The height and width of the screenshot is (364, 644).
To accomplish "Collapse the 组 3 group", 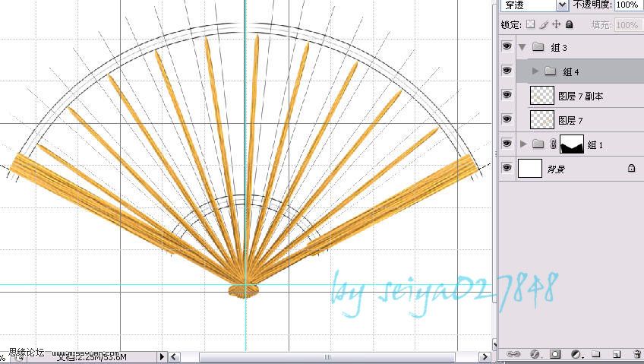I will [x=522, y=47].
